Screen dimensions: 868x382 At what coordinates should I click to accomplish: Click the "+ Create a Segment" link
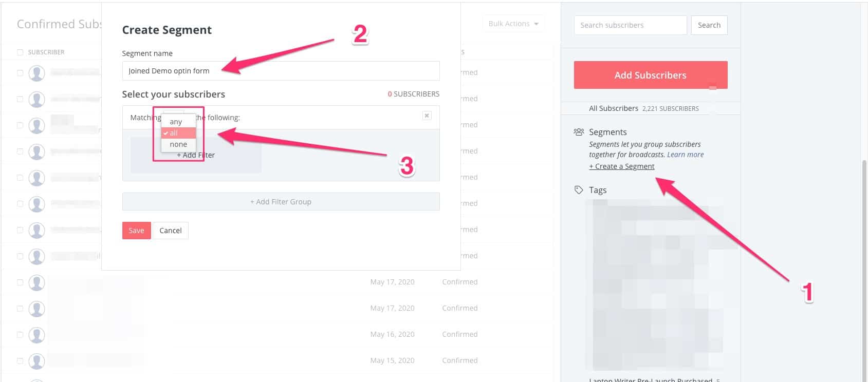621,166
